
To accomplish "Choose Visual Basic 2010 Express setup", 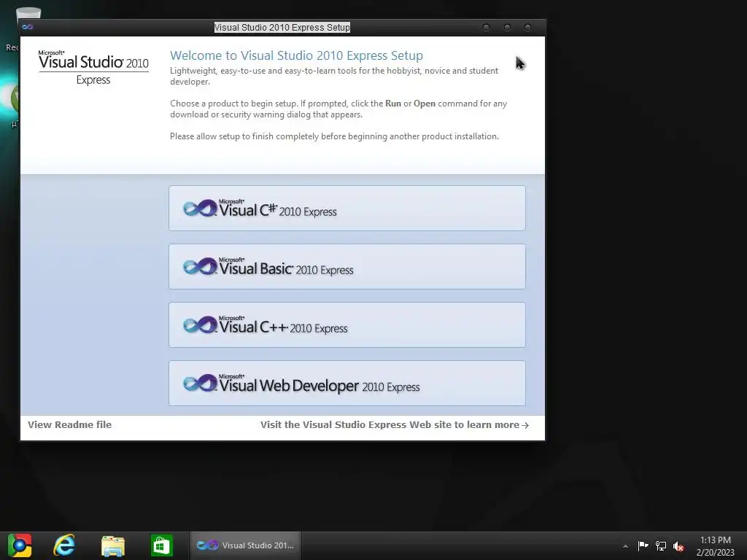I will (x=347, y=267).
